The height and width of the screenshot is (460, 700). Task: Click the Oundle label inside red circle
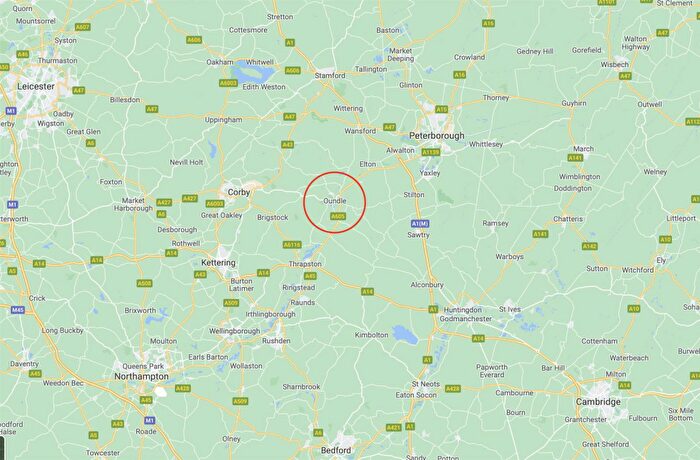(335, 201)
